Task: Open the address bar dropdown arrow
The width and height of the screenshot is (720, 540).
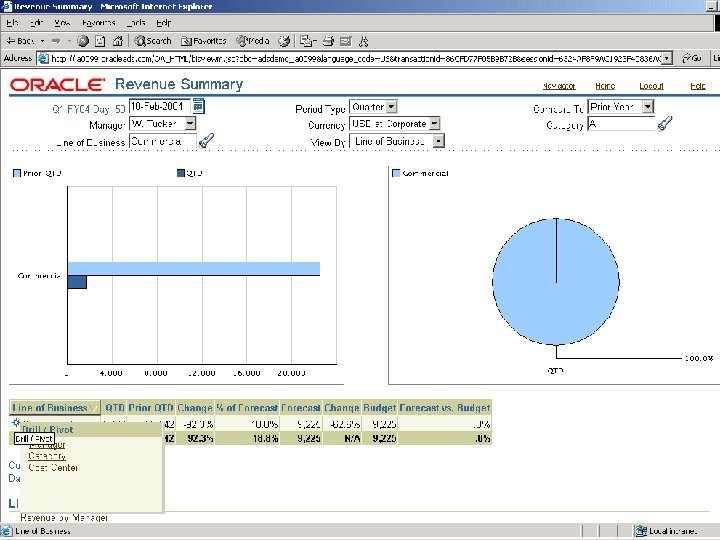Action: 668,58
